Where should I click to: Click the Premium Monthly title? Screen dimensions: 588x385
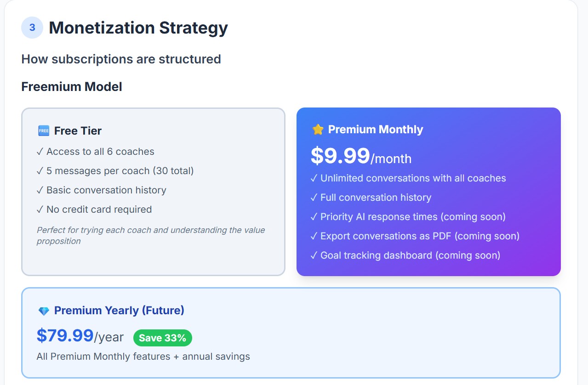375,130
